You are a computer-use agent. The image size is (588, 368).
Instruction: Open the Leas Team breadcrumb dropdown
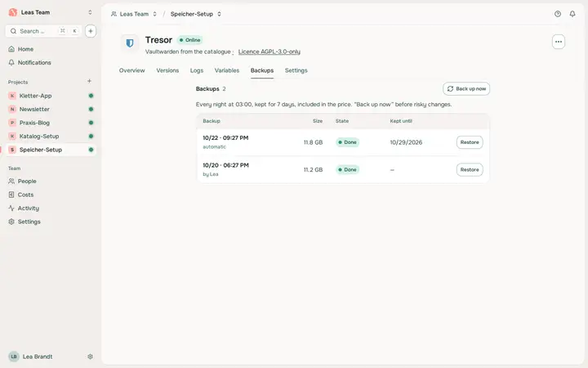pos(154,14)
